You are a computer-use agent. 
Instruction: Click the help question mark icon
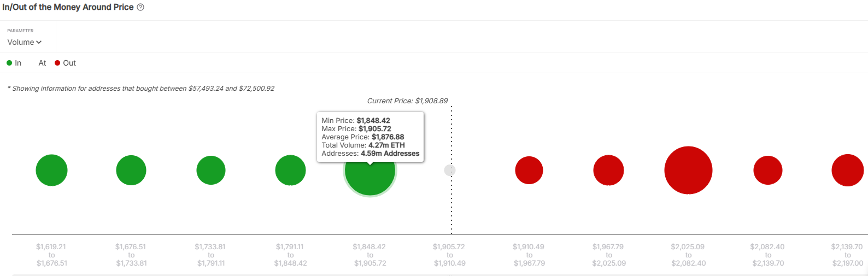140,7
